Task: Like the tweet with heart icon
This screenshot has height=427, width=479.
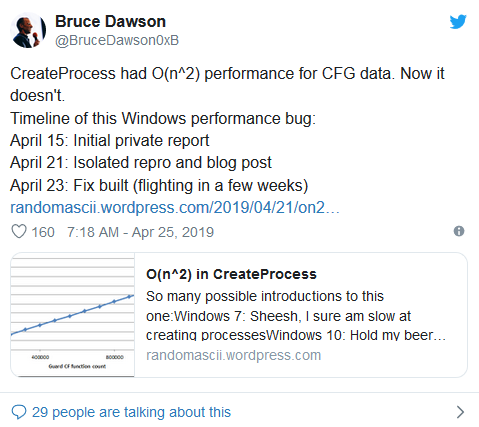Action: pyautogui.click(x=19, y=231)
